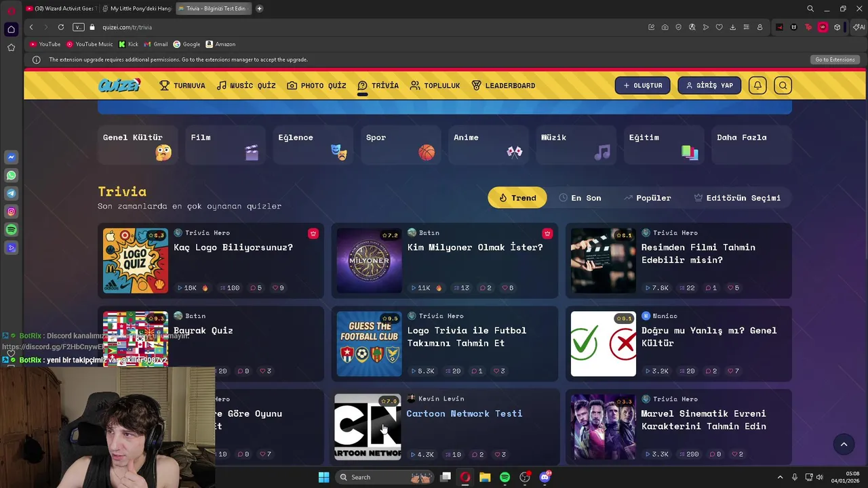Select the Editörün Seçimi filter
The height and width of the screenshot is (488, 868).
point(737,198)
